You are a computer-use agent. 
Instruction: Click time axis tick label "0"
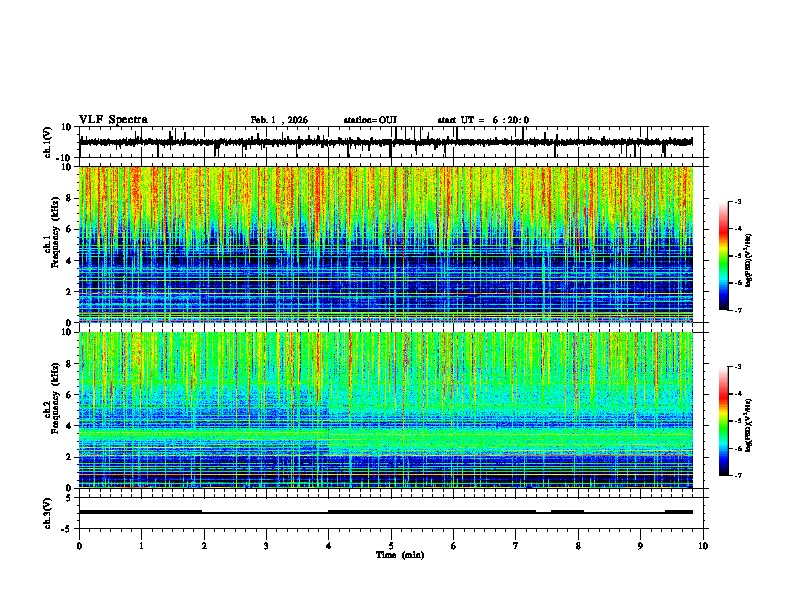tap(79, 546)
